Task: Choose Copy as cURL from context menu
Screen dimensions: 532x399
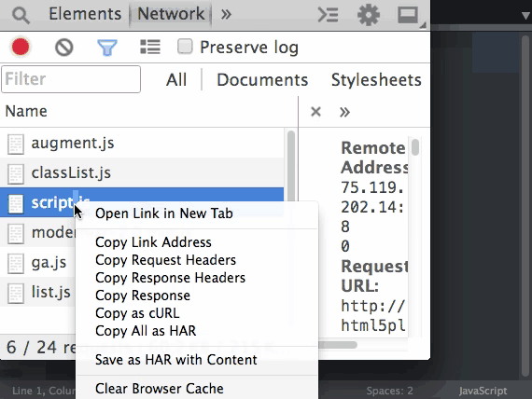Action: pyautogui.click(x=137, y=313)
